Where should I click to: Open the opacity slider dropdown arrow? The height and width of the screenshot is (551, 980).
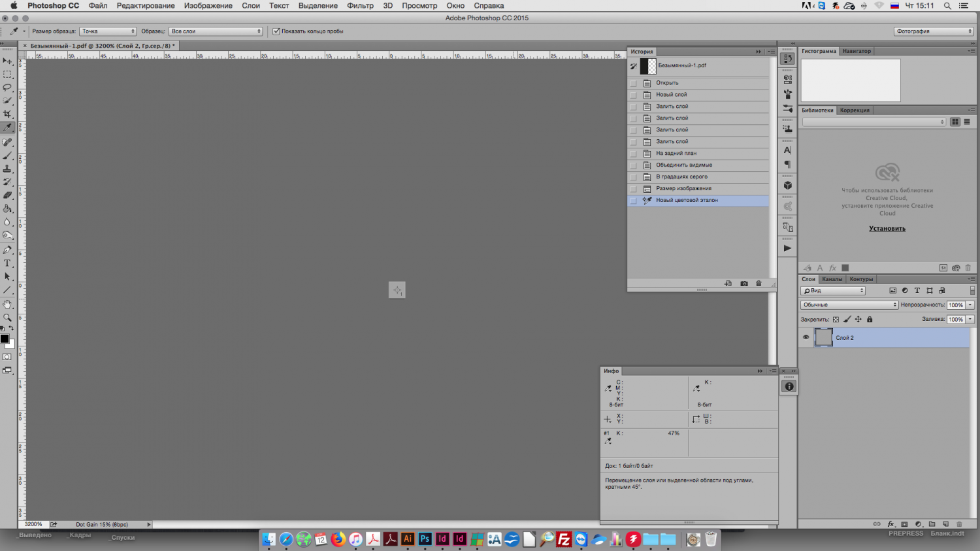971,305
